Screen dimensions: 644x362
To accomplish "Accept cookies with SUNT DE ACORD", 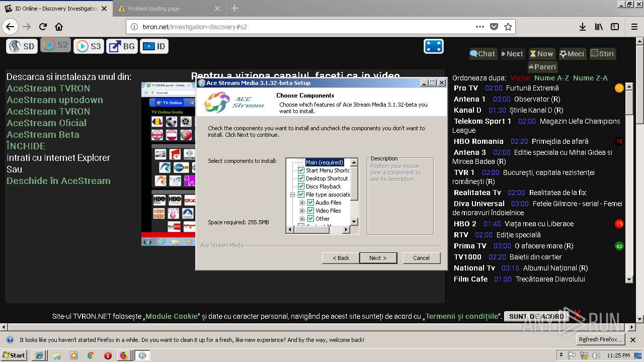I will (536, 316).
